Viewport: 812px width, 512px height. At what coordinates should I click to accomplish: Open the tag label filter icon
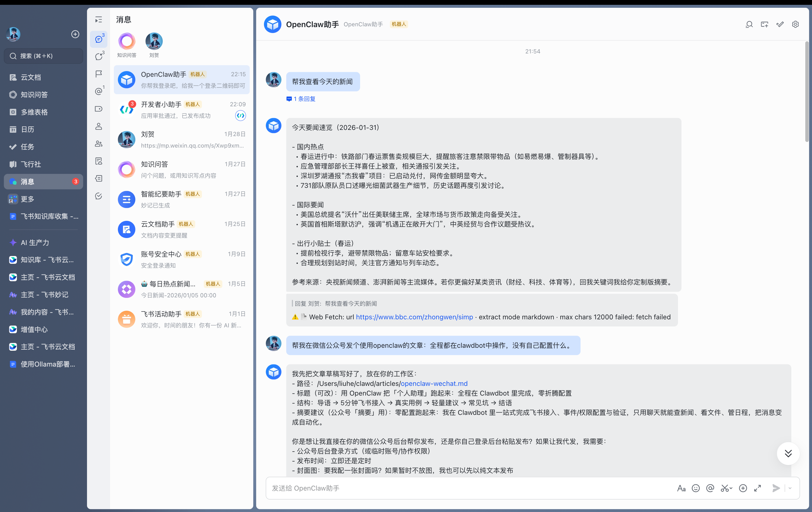tap(99, 109)
